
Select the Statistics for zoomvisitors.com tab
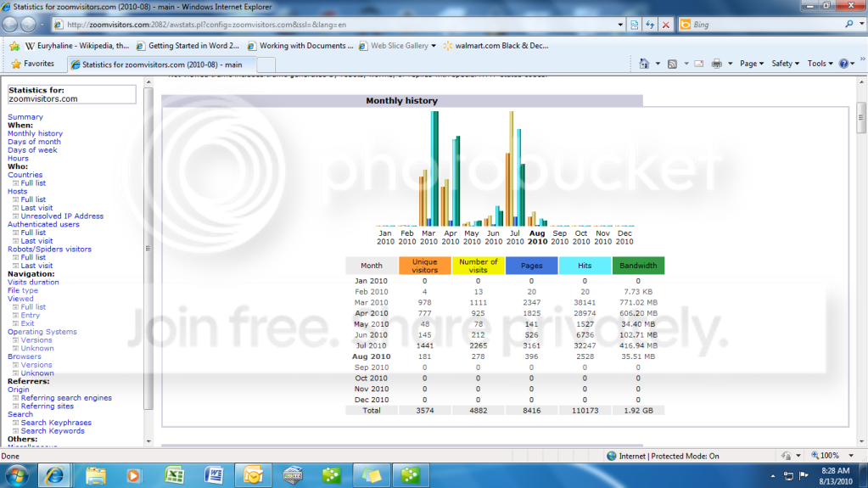click(x=162, y=65)
